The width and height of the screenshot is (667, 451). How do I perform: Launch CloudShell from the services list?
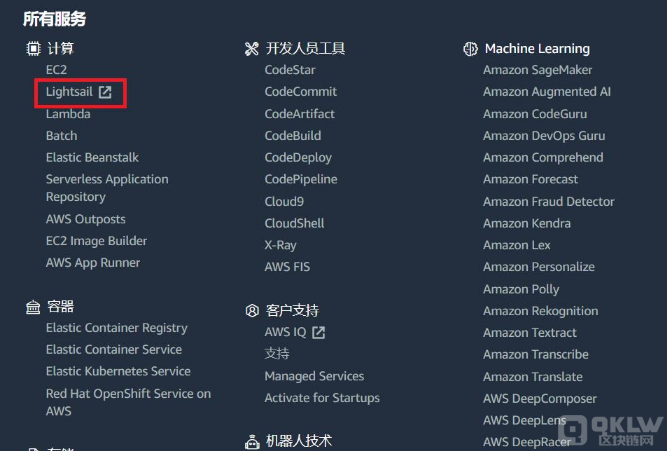click(x=294, y=223)
